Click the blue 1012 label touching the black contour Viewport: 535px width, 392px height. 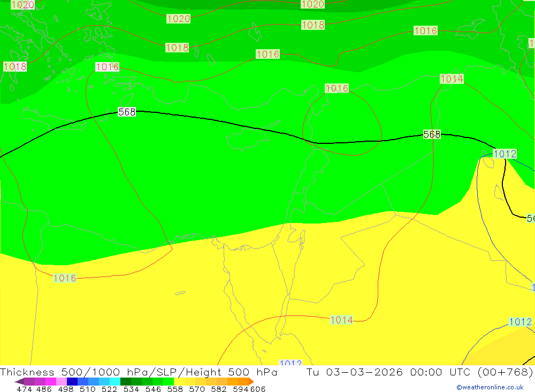pos(505,154)
